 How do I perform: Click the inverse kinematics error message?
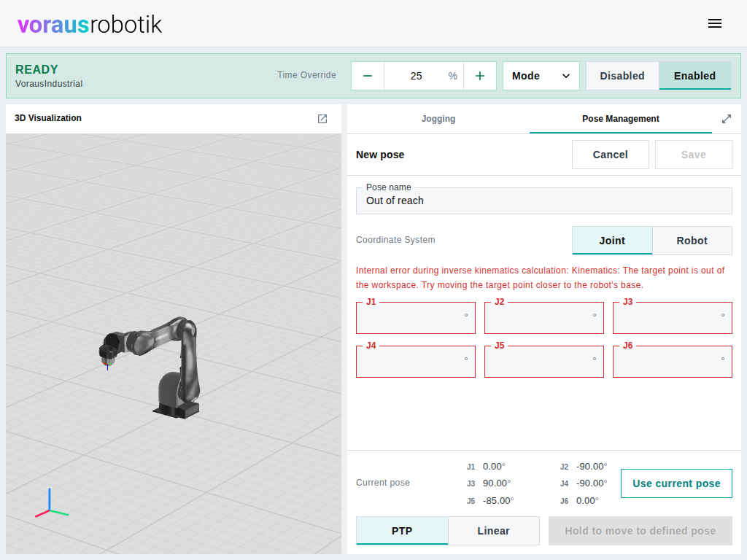click(x=541, y=278)
